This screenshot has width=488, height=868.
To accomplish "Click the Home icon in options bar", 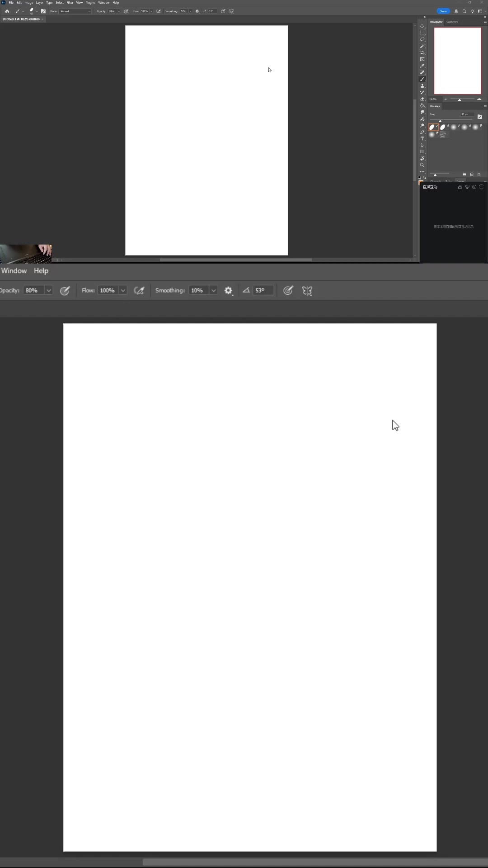I will point(7,11).
